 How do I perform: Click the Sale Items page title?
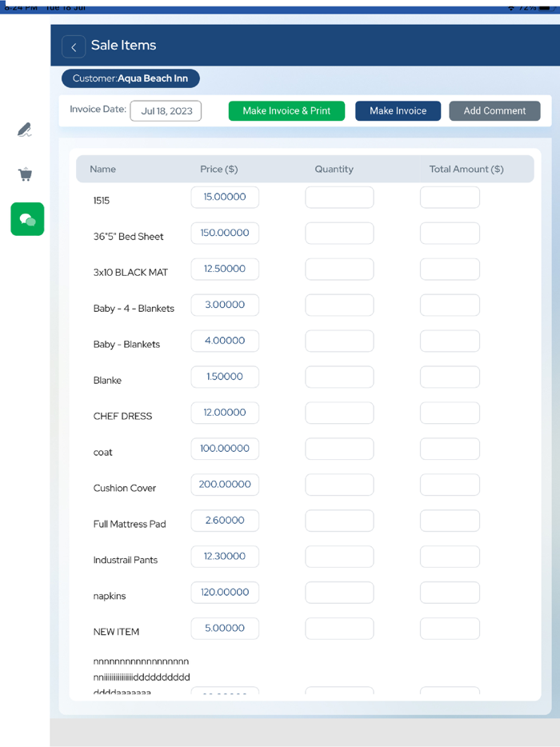[123, 46]
